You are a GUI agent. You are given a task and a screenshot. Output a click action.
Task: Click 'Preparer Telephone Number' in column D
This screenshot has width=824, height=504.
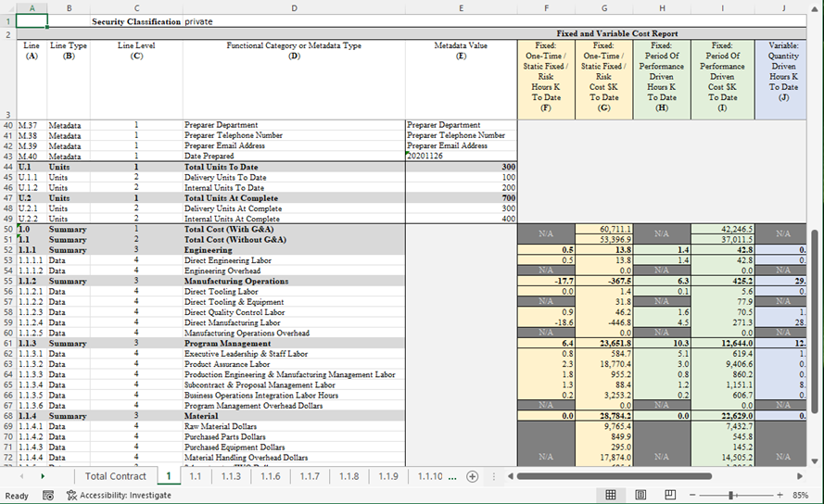(x=295, y=135)
